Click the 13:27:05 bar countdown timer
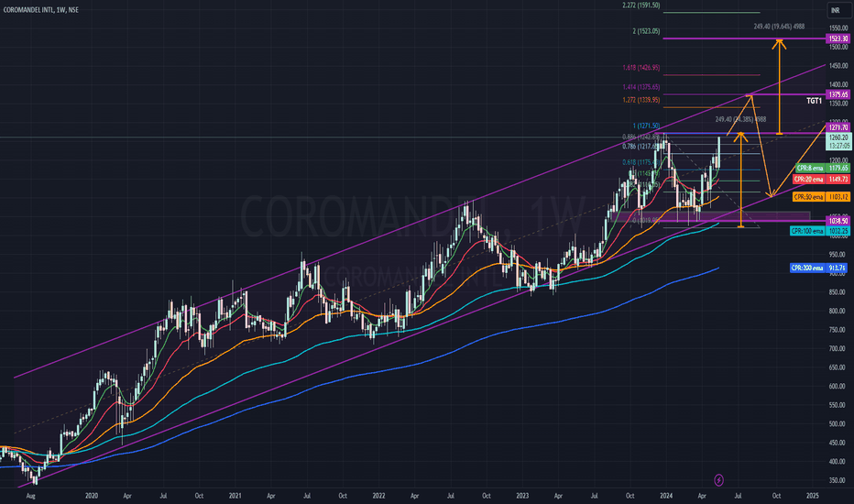Screen dimensions: 854x504 click(838, 146)
